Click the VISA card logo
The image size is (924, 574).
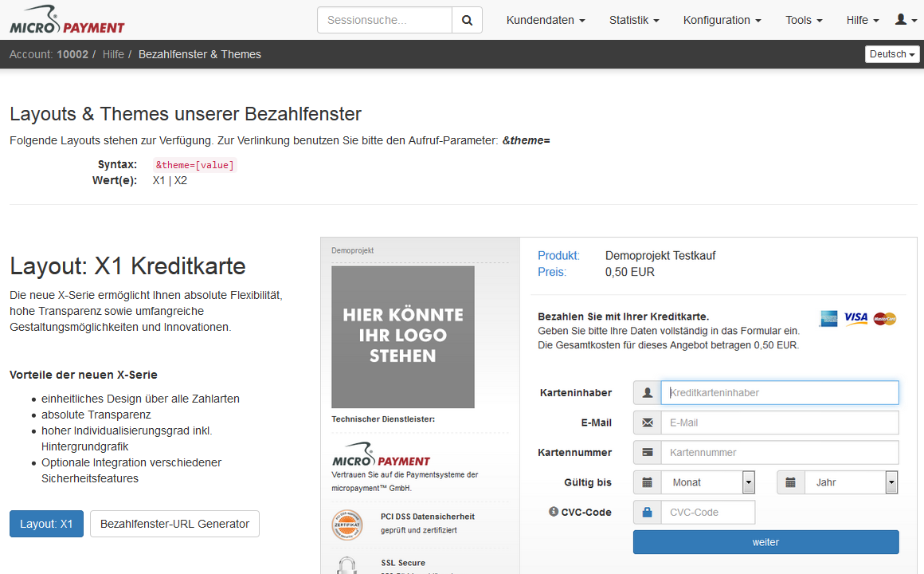point(855,318)
